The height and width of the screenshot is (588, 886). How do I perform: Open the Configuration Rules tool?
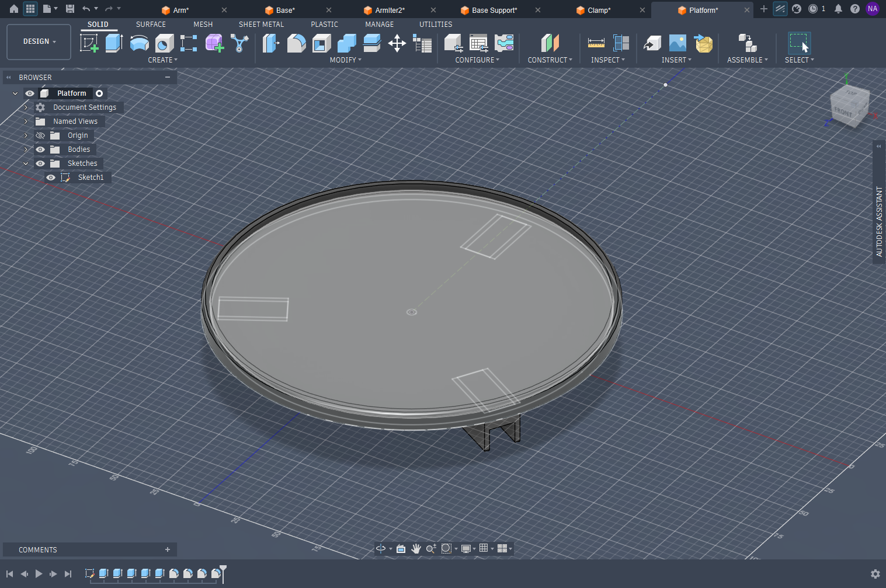point(504,43)
